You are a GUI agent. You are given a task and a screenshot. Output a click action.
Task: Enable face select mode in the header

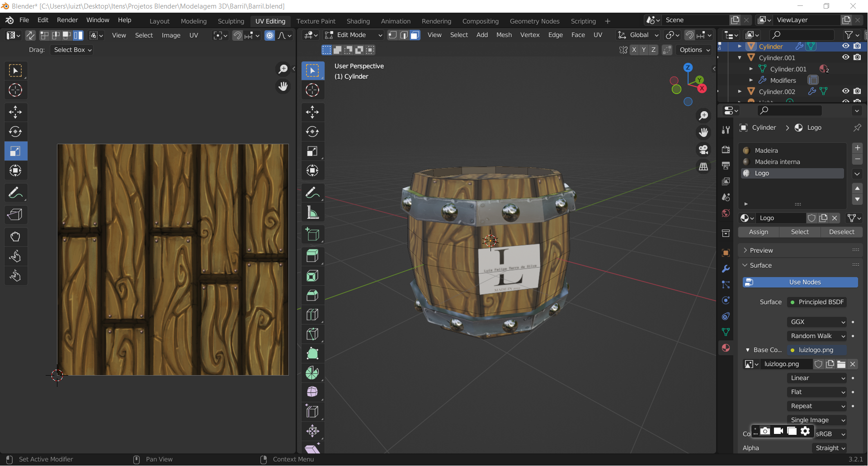point(415,35)
